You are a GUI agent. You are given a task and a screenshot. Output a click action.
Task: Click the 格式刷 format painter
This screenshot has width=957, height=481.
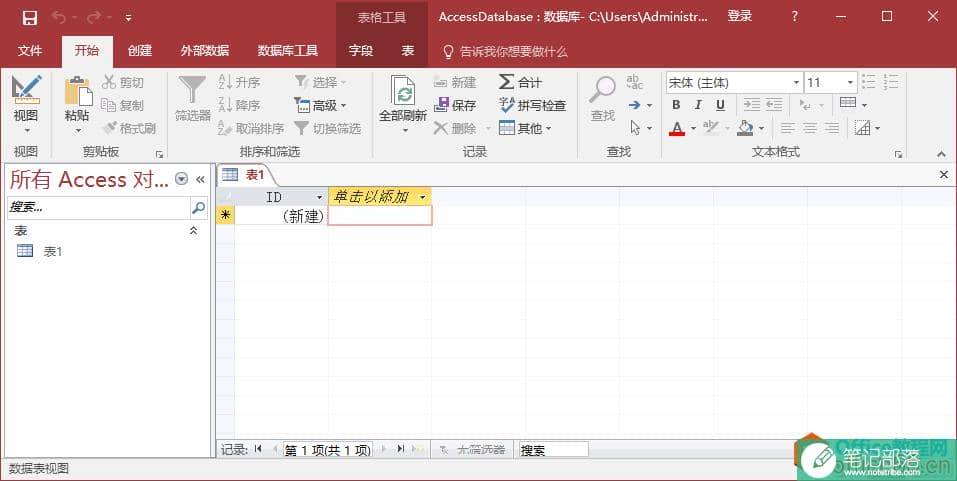(129, 128)
